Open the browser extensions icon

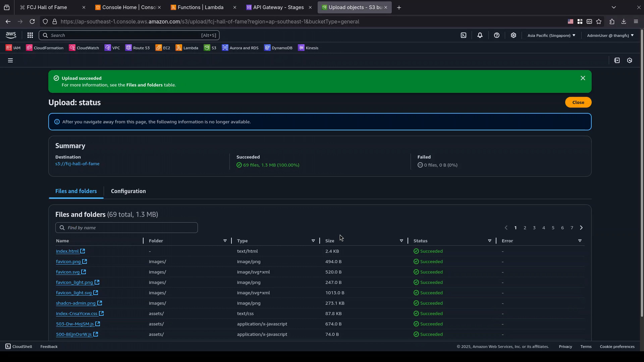coord(612,21)
